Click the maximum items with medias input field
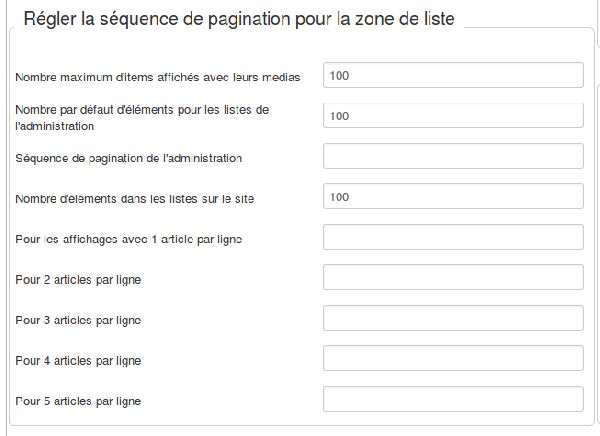The width and height of the screenshot is (600, 436). click(452, 75)
